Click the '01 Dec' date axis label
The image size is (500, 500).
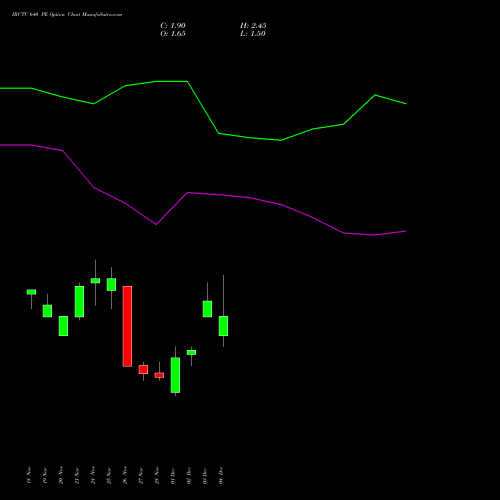pyautogui.click(x=173, y=475)
